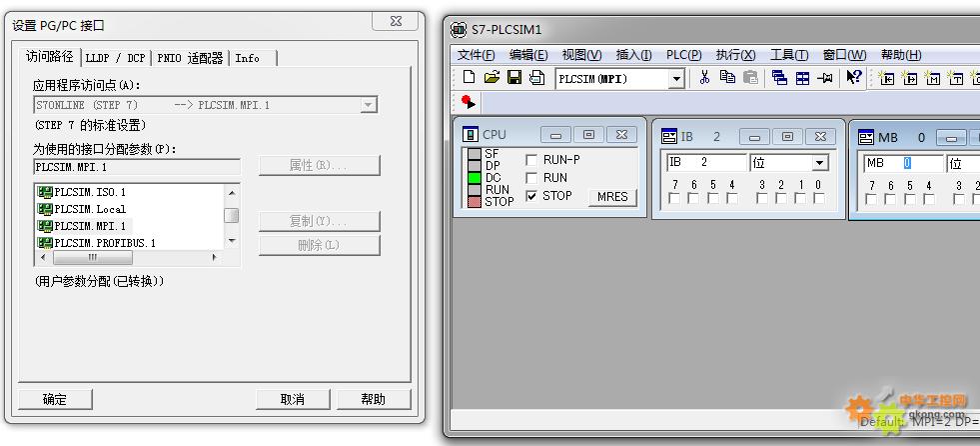Copy using the toolbar copy icon
The height and width of the screenshot is (446, 980).
[727, 78]
